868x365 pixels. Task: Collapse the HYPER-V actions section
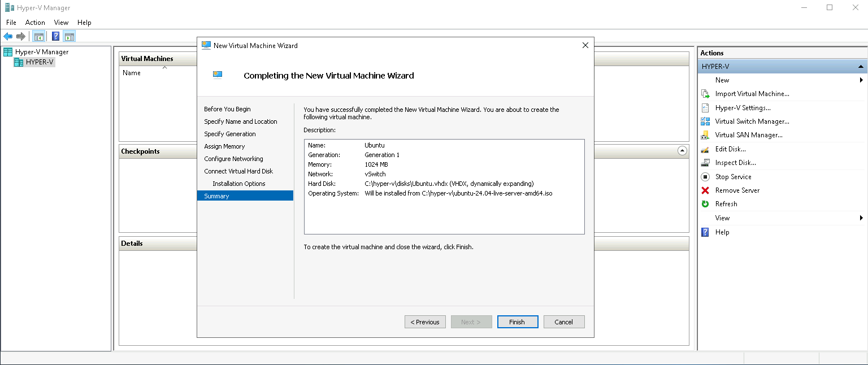[860, 67]
